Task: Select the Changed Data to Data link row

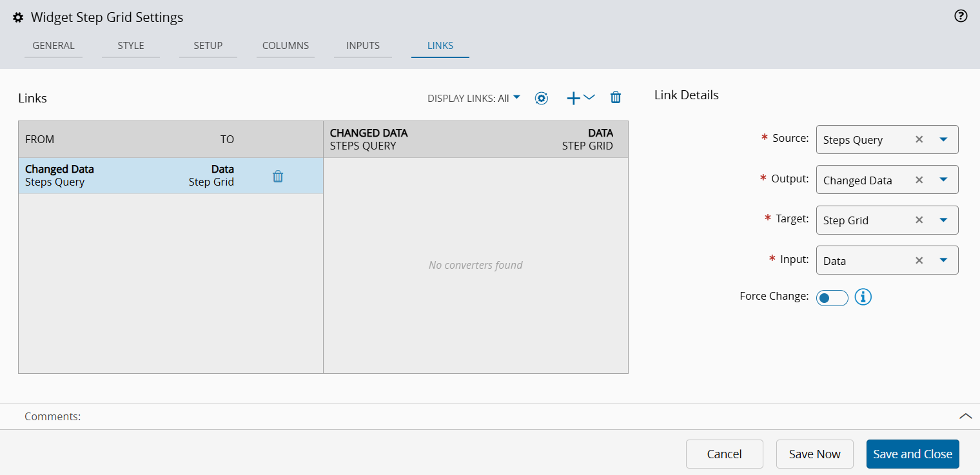Action: pyautogui.click(x=171, y=176)
